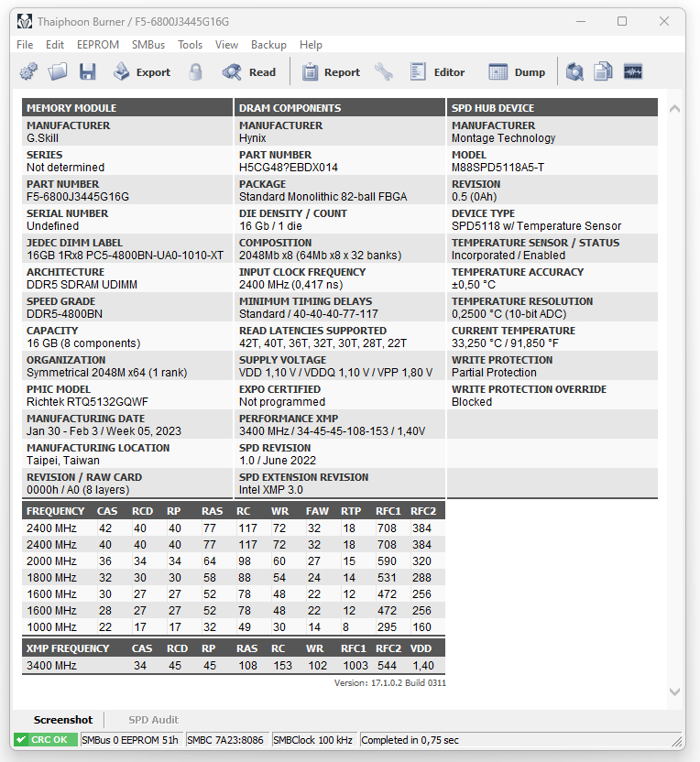700x762 pixels.
Task: Click the wrench tools icon
Action: tap(384, 72)
